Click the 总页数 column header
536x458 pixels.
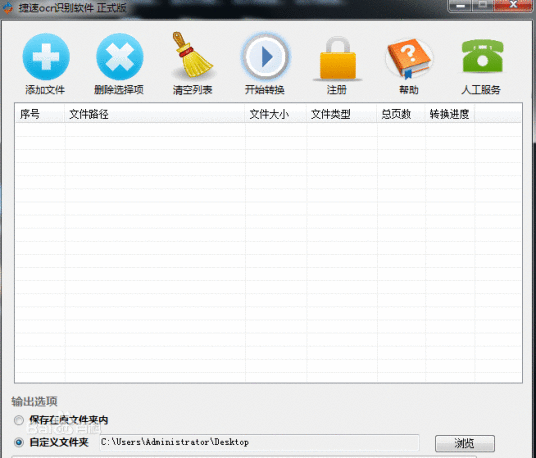[x=401, y=114]
